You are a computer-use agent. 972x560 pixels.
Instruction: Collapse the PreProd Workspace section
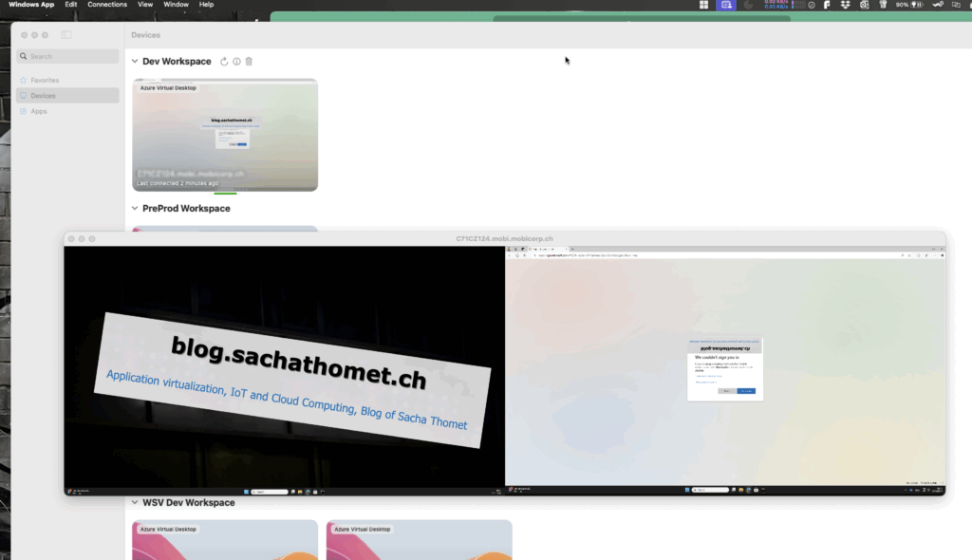135,209
